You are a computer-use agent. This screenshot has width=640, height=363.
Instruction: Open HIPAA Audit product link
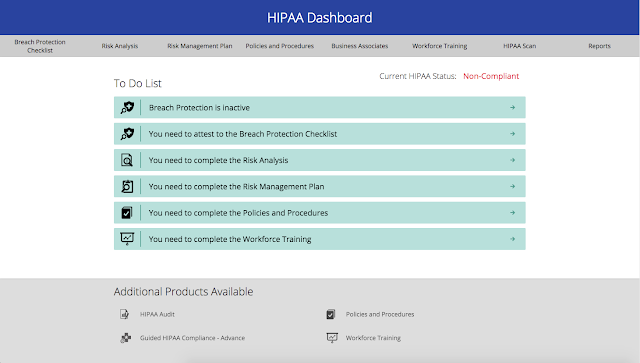pyautogui.click(x=157, y=314)
